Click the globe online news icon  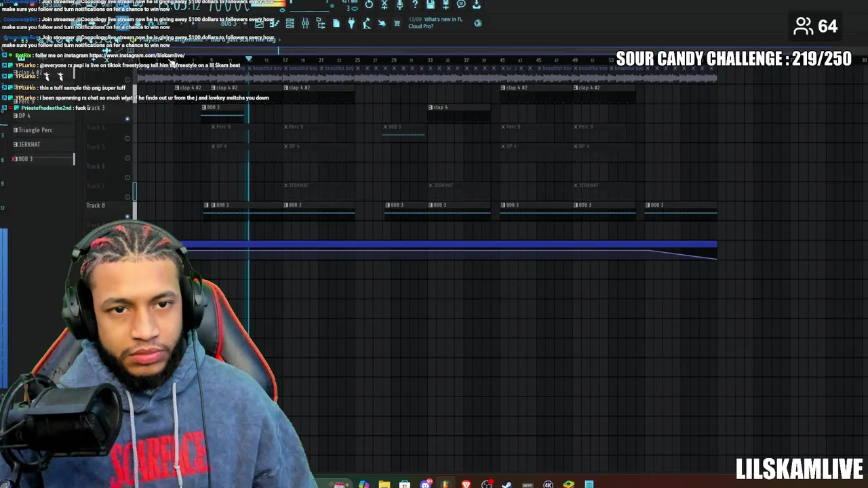point(477,23)
